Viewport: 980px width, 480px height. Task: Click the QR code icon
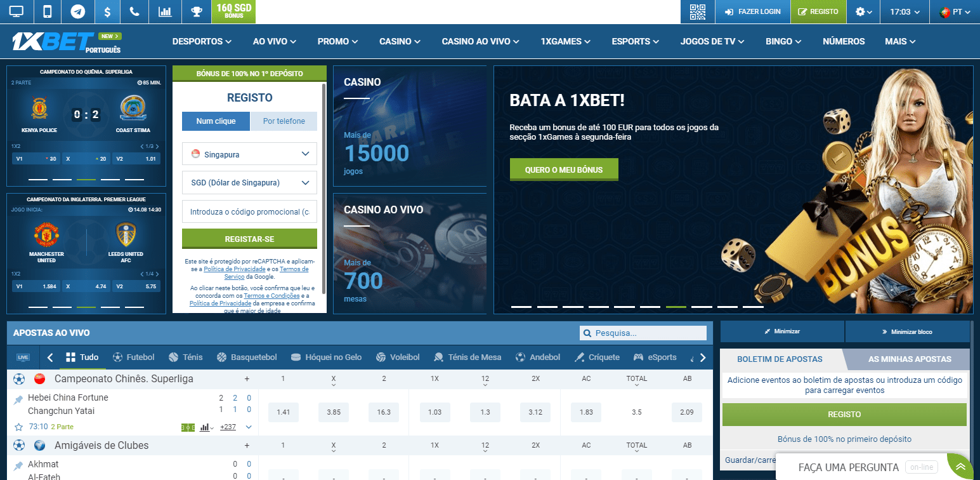click(698, 11)
